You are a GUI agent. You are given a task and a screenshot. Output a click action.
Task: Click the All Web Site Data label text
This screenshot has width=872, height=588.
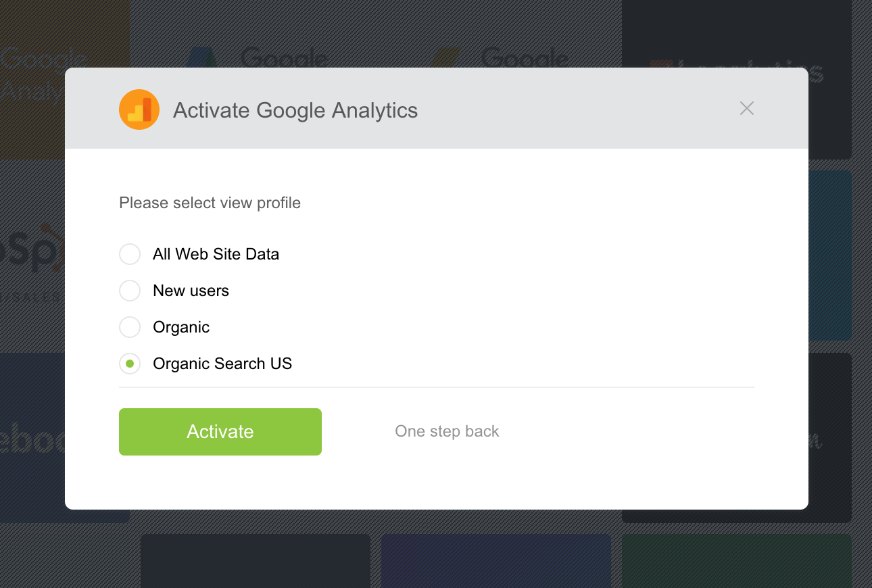point(216,254)
